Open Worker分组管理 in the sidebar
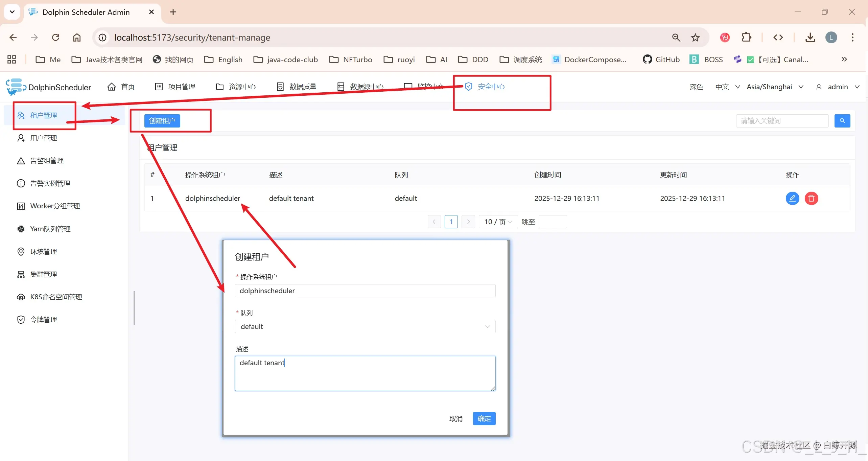The height and width of the screenshot is (461, 868). click(x=55, y=206)
